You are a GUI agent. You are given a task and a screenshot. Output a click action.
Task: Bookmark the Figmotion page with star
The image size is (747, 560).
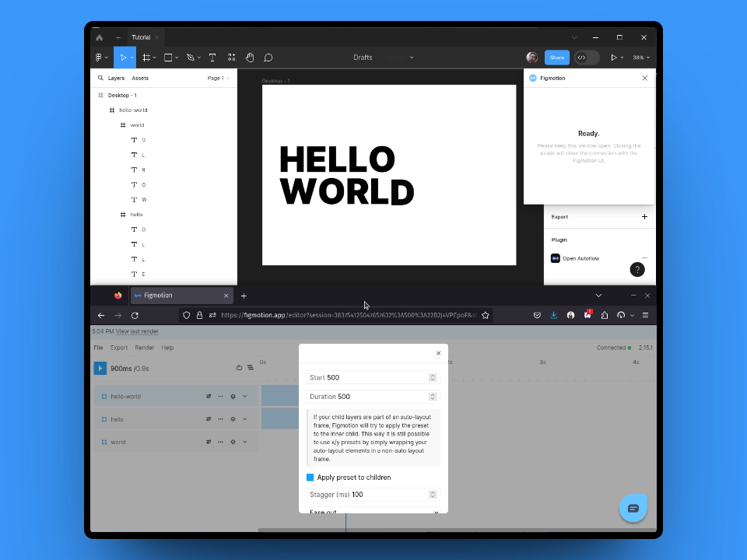click(x=486, y=315)
